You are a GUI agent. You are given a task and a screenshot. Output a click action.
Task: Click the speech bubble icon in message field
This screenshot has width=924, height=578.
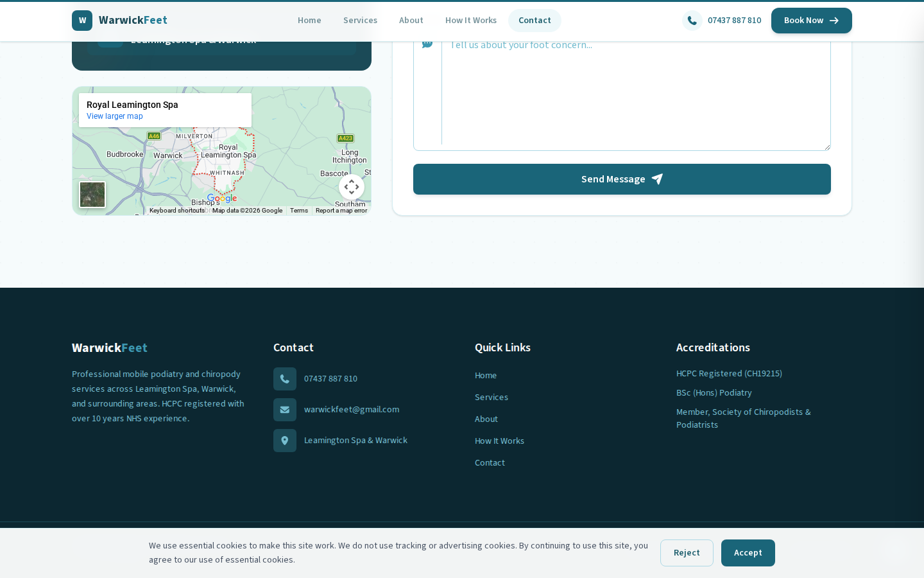(x=427, y=44)
